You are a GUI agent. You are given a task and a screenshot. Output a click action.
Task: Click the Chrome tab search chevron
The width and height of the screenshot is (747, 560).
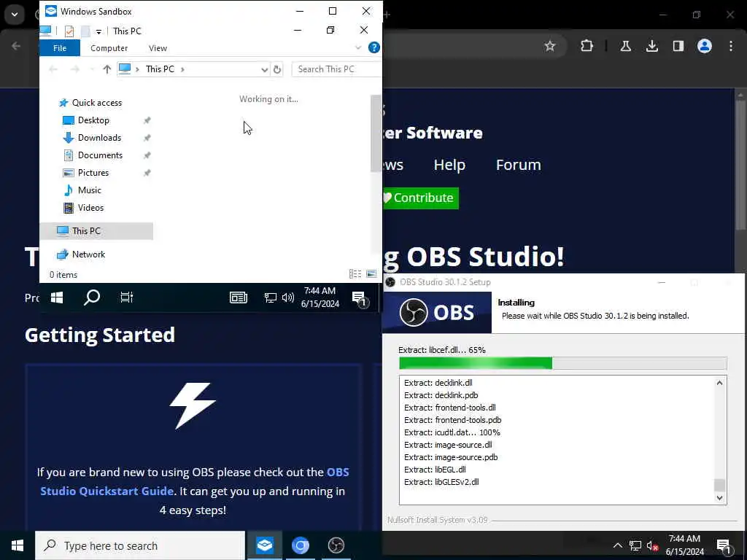(15, 15)
